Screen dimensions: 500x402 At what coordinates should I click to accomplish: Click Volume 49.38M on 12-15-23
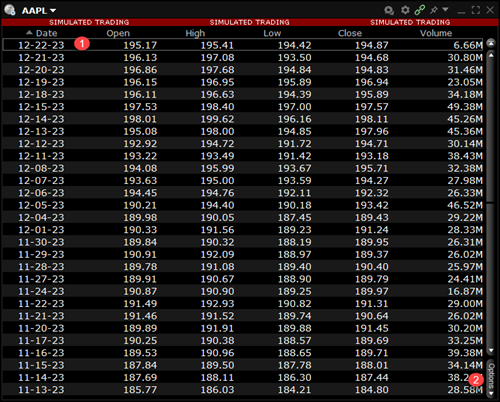click(465, 107)
